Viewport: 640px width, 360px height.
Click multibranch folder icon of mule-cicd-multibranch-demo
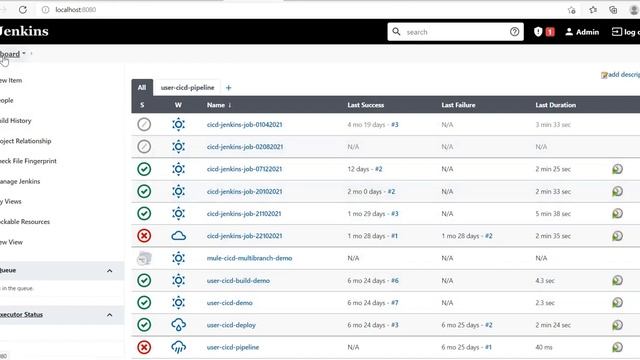[144, 258]
